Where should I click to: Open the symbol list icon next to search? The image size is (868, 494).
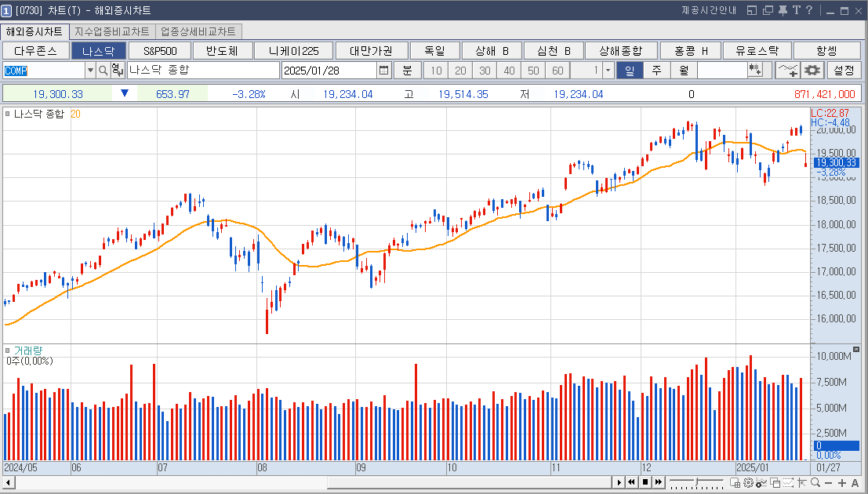tap(117, 71)
